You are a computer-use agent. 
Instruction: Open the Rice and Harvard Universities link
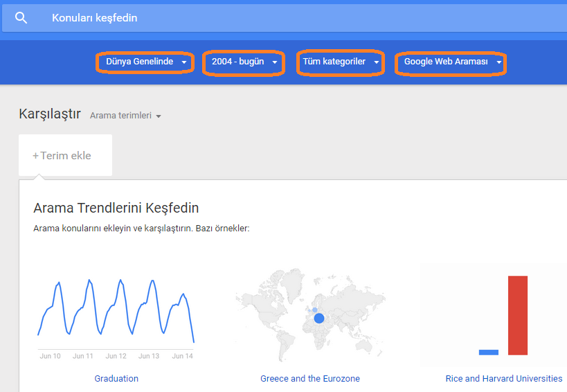pos(504,379)
